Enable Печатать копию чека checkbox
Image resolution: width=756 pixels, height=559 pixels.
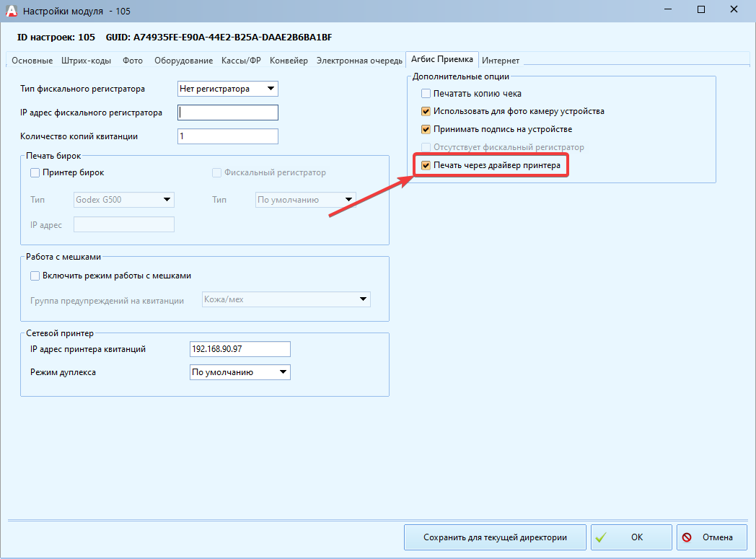click(426, 94)
